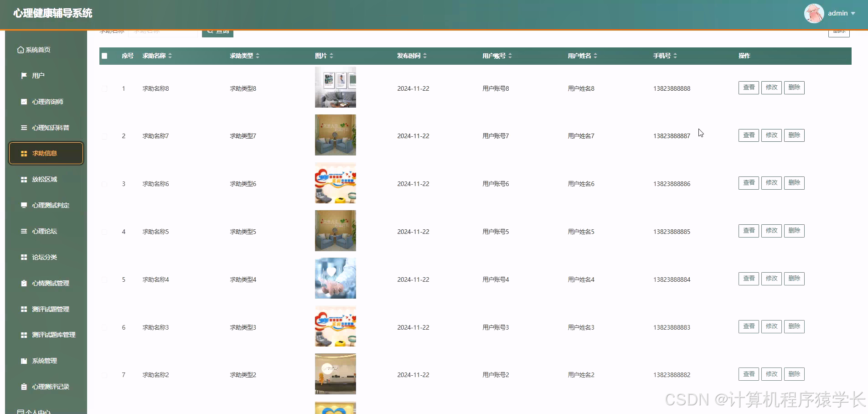Viewport: 868px width, 414px height.
Task: Check the row checkbox for 求助名称8
Action: [104, 88]
